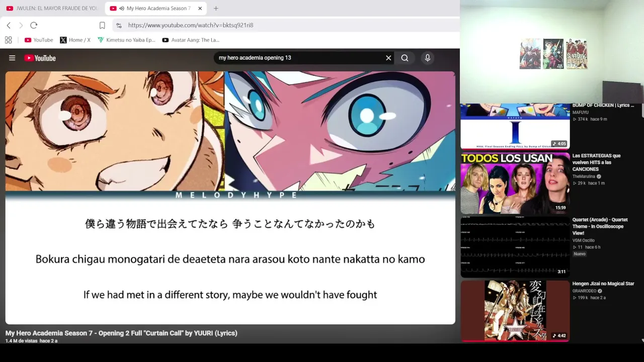This screenshot has width=644, height=362.
Task: Click the 1.4 M de vistas count
Action: 22,341
